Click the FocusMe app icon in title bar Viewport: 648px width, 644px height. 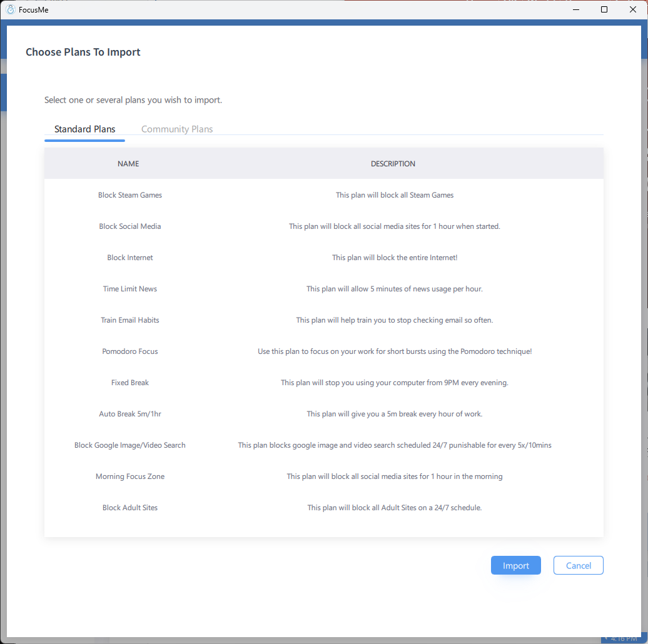tap(11, 9)
